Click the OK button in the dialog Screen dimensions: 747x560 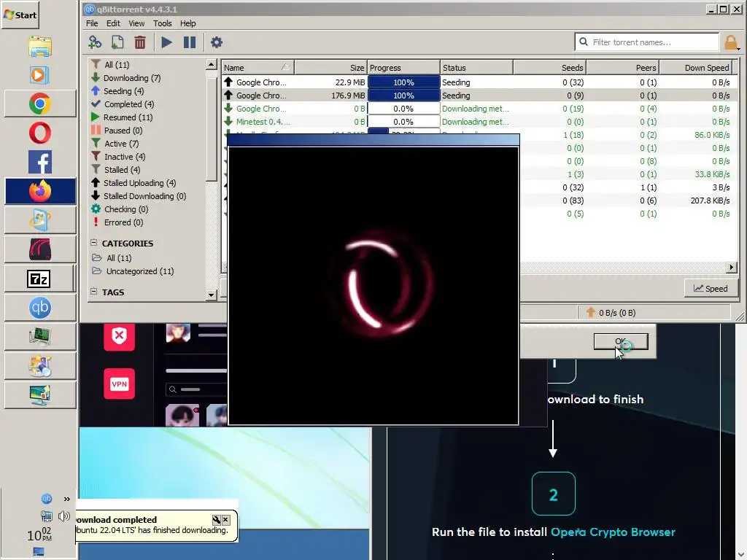pyautogui.click(x=621, y=341)
